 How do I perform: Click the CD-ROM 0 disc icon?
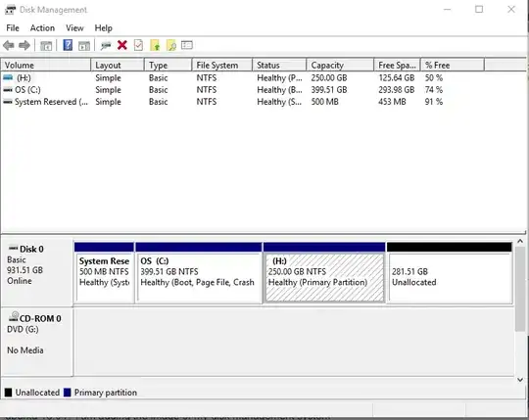coord(14,317)
